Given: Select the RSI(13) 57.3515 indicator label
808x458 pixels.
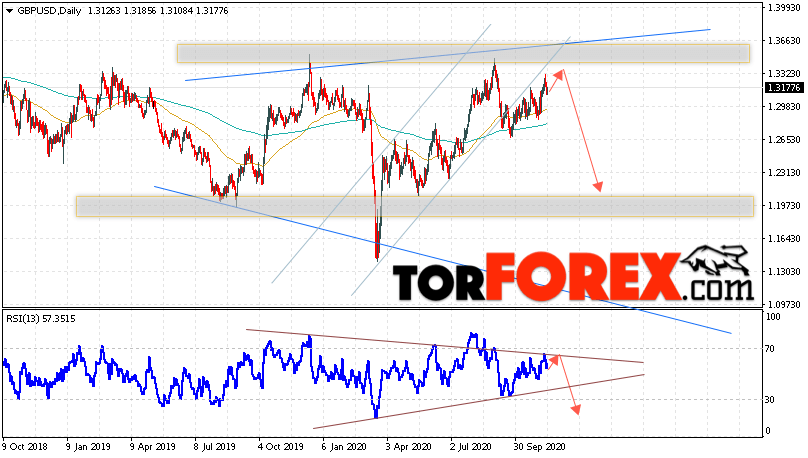Looking at the screenshot, I should [41, 319].
